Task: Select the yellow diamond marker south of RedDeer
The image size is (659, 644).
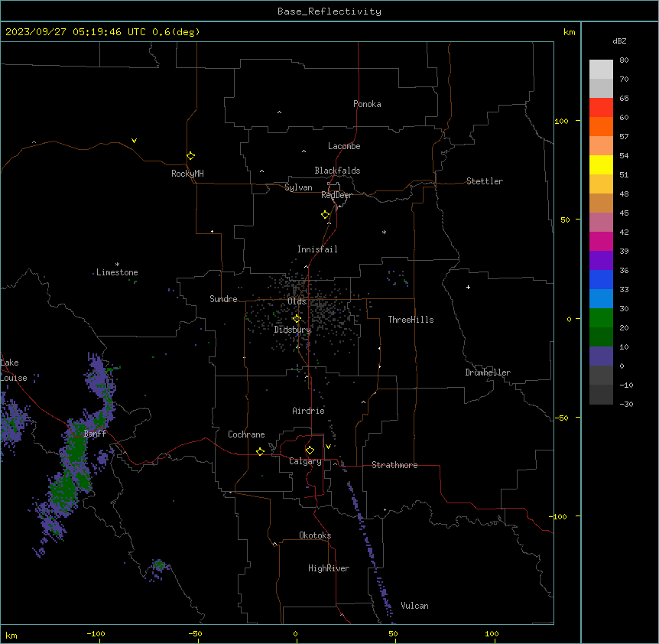Action: (x=326, y=215)
